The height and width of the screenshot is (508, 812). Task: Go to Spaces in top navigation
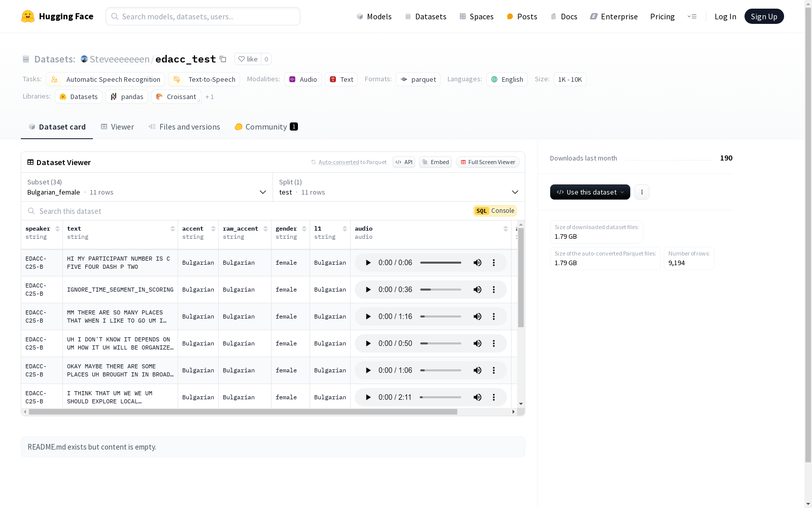[x=477, y=16]
